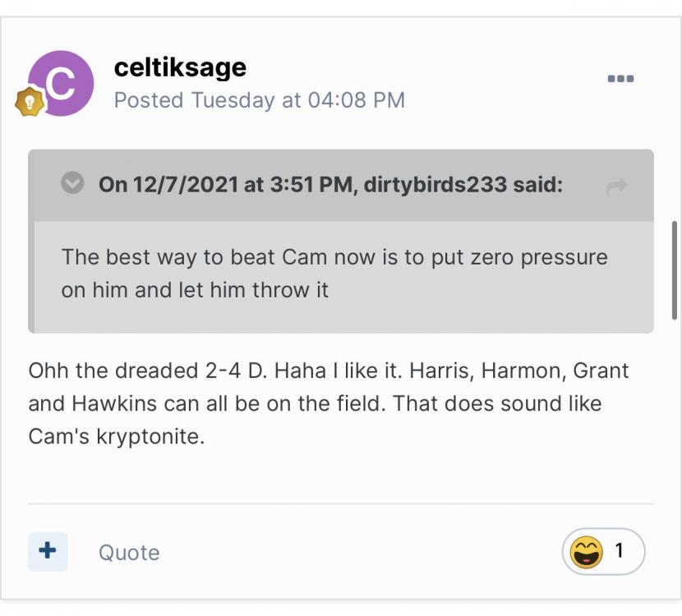The height and width of the screenshot is (616, 682).
Task: Click the arrow to jump to the quoted post
Action: (x=615, y=186)
